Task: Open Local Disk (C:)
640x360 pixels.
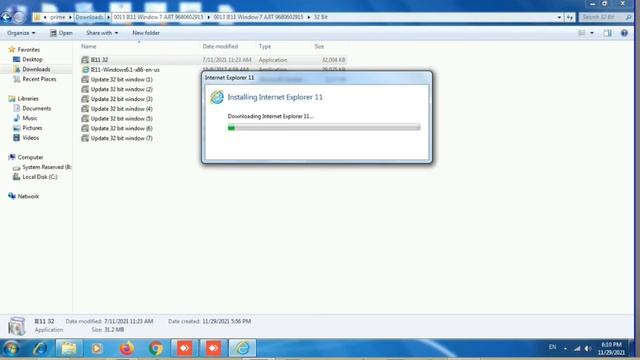Action: [x=40, y=177]
